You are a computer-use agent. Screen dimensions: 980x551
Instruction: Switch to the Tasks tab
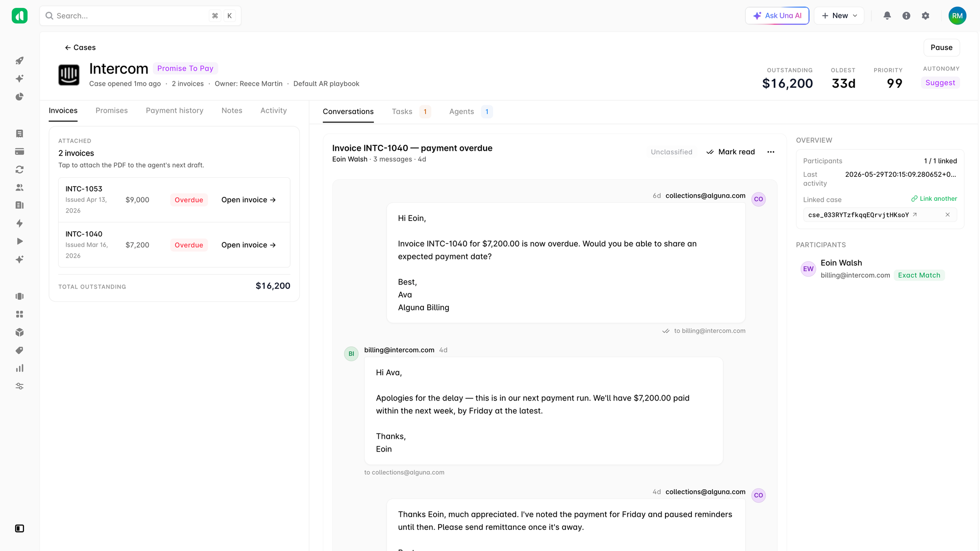(411, 112)
